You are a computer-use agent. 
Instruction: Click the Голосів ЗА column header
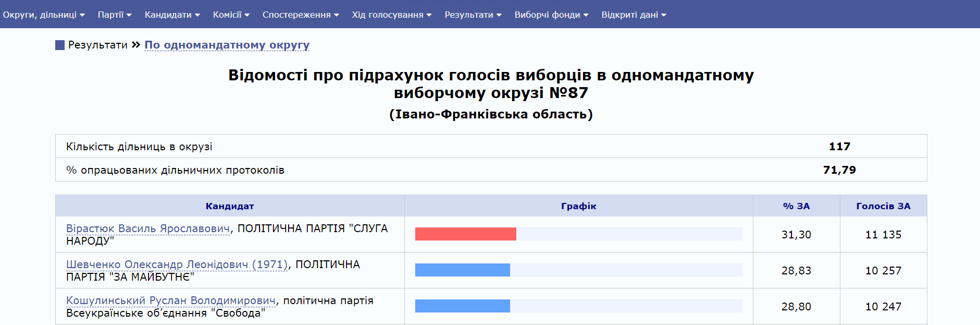click(x=883, y=206)
